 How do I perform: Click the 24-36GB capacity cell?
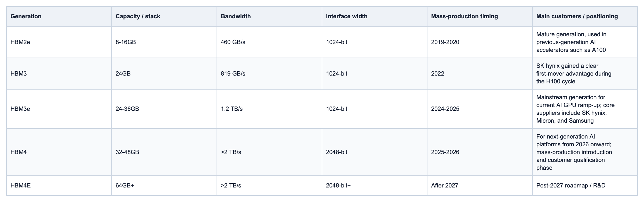click(x=164, y=109)
